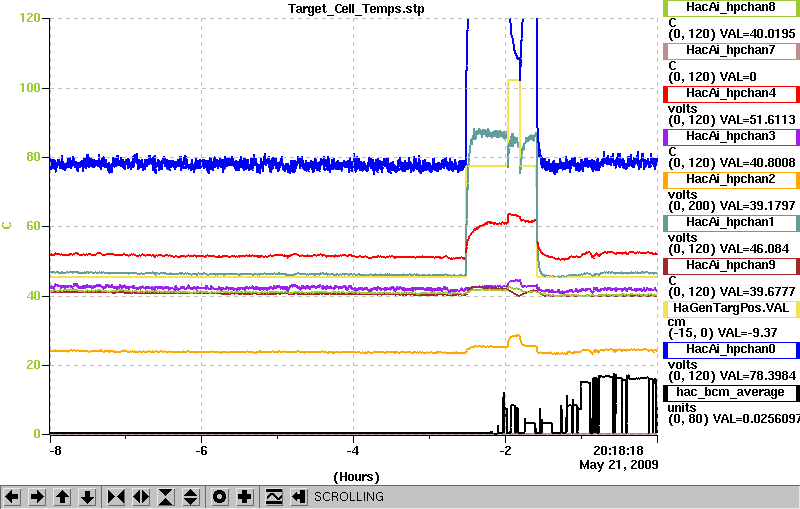The height and width of the screenshot is (509, 800).
Task: Click the "cm" units label under HaGenTargPos.VAL
Action: (x=677, y=322)
